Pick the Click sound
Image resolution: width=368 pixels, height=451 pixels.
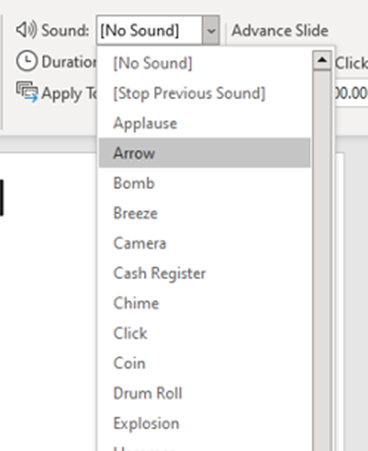205,333
